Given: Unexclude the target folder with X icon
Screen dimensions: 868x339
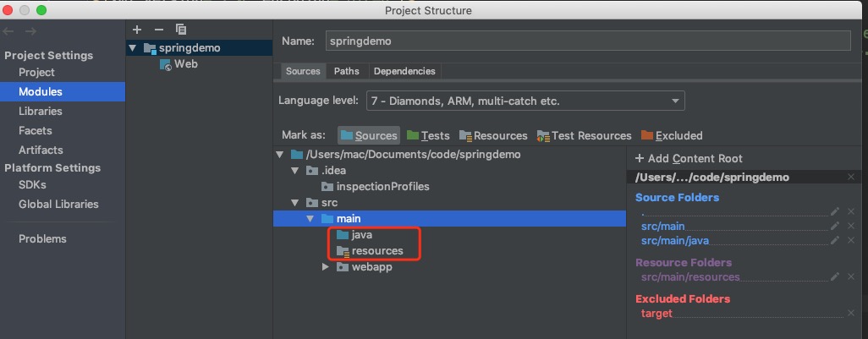Looking at the screenshot, I should [851, 313].
